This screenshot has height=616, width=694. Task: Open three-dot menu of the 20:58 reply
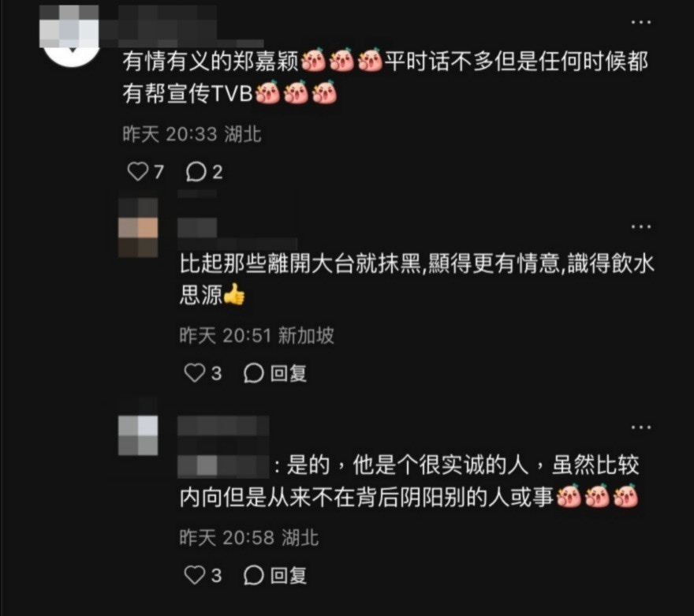(x=641, y=427)
